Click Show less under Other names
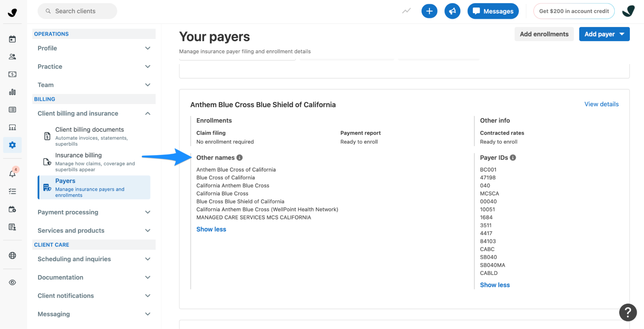Image resolution: width=644 pixels, height=329 pixels. pyautogui.click(x=211, y=229)
